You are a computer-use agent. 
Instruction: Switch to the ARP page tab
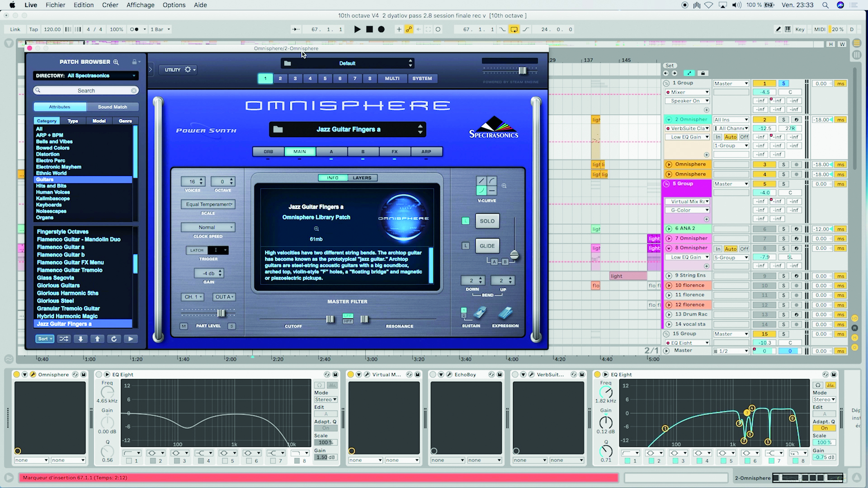tap(426, 152)
